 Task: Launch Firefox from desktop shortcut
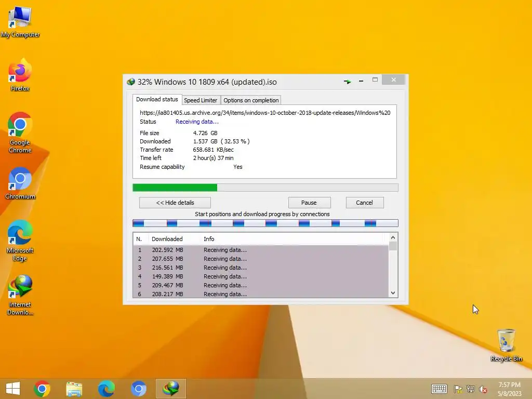pyautogui.click(x=20, y=75)
